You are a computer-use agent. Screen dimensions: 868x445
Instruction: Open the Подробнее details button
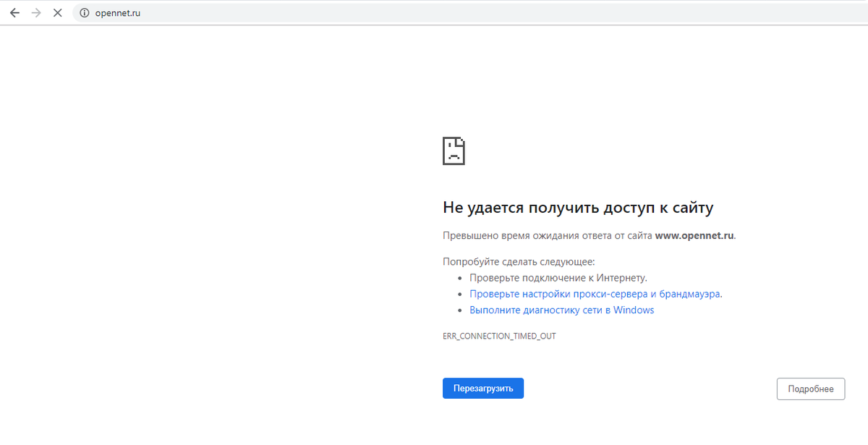810,389
